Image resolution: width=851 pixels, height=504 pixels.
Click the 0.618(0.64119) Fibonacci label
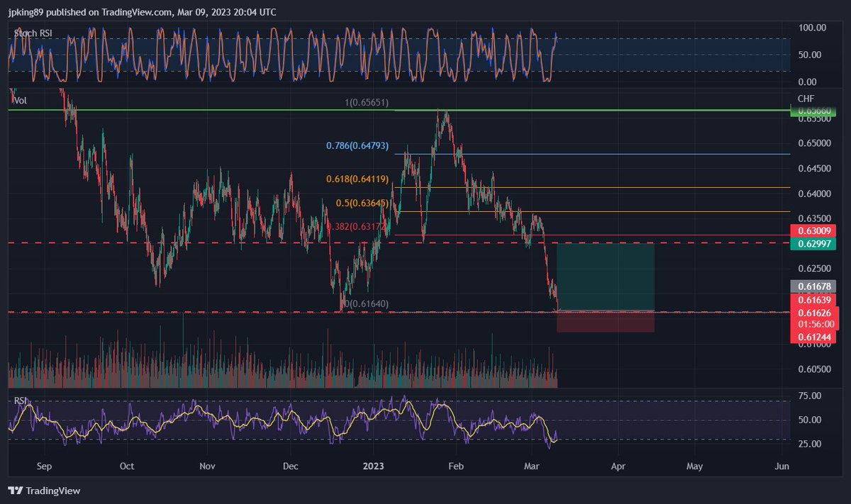tap(357, 179)
